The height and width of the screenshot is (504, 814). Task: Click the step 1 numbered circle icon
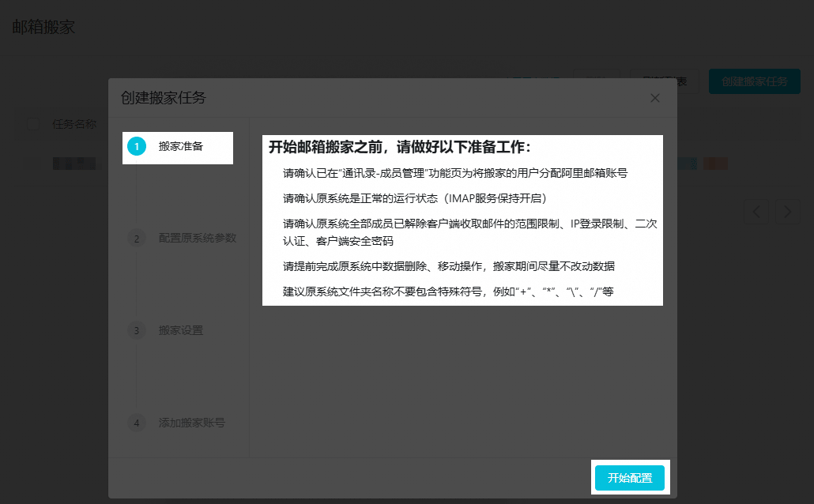(x=136, y=148)
